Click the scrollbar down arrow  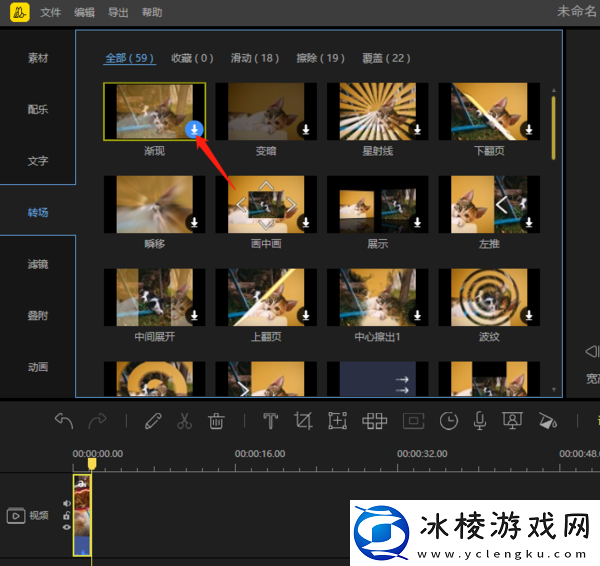pos(554,390)
